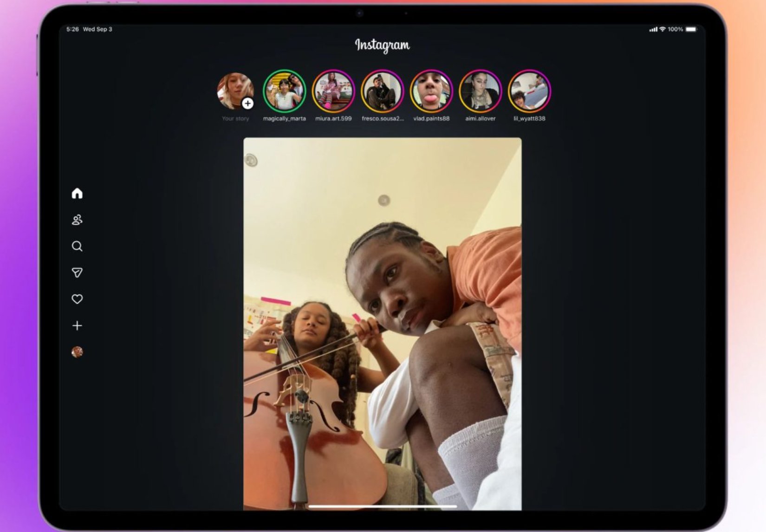Open direct messages paper plane icon

[77, 272]
